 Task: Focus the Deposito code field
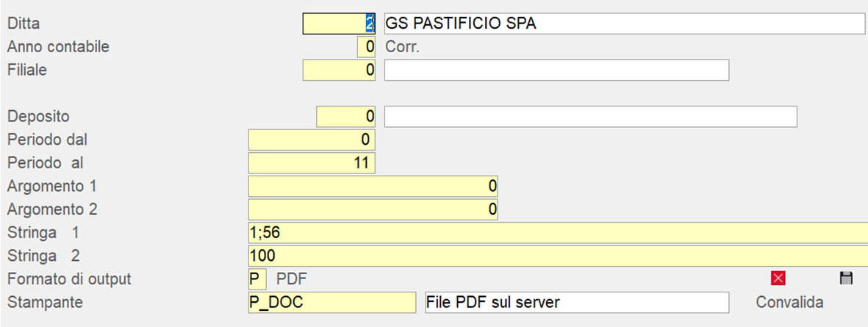tap(346, 116)
